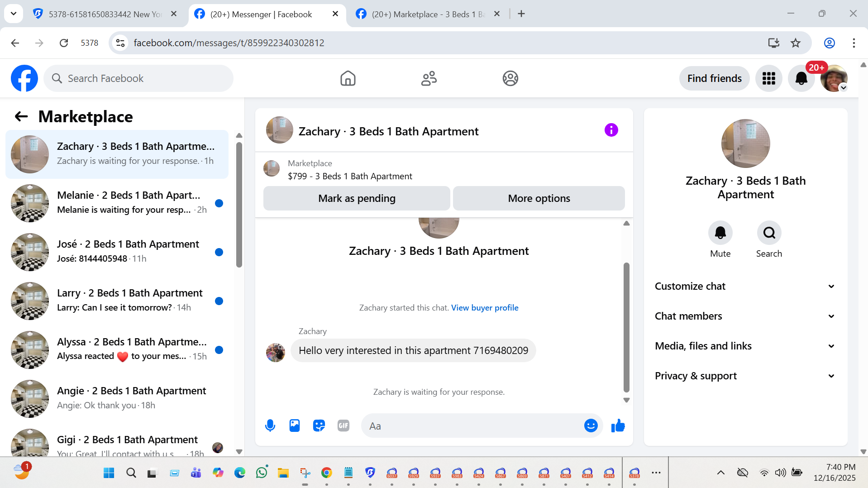Image resolution: width=868 pixels, height=488 pixels.
Task: Open the Groups icon in the top navigation
Action: pos(510,78)
